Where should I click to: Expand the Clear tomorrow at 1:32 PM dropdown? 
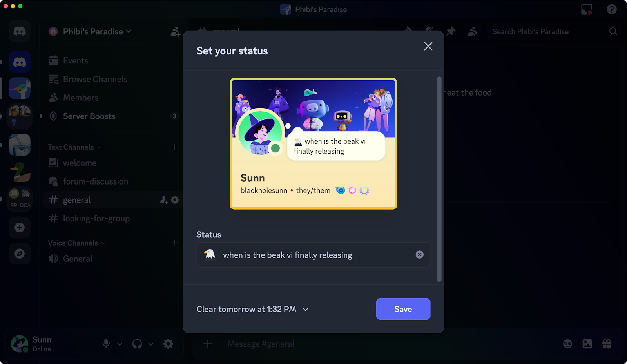pyautogui.click(x=253, y=309)
